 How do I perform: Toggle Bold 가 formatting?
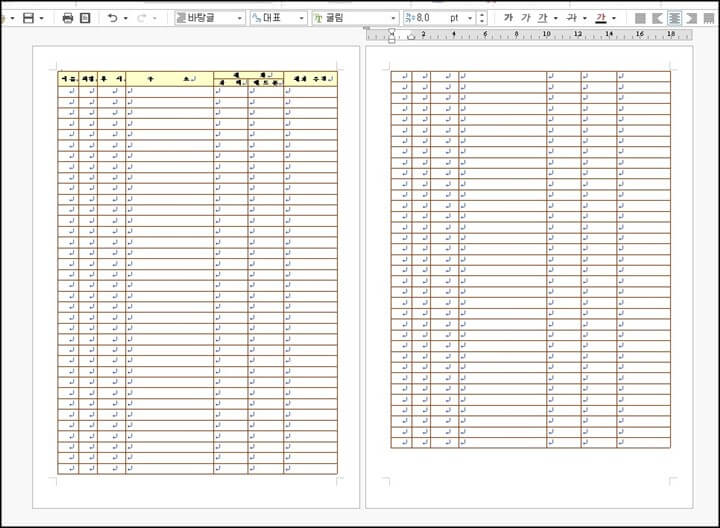508,18
